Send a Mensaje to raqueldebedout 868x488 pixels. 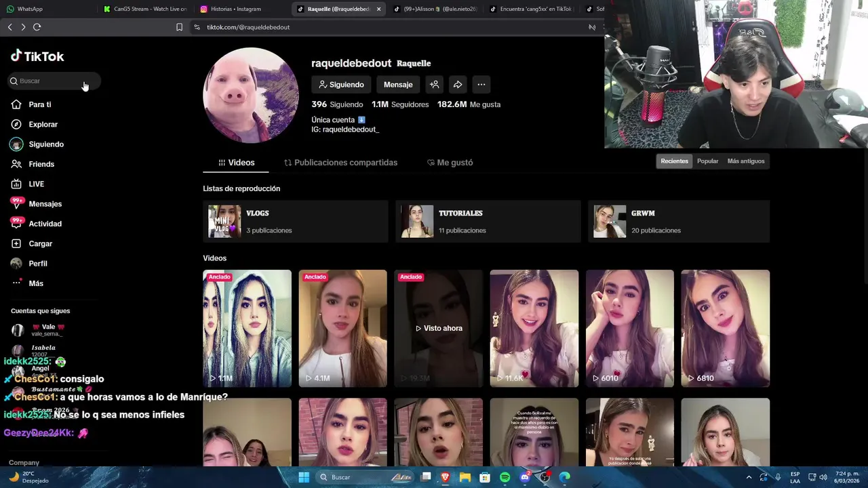tap(398, 85)
